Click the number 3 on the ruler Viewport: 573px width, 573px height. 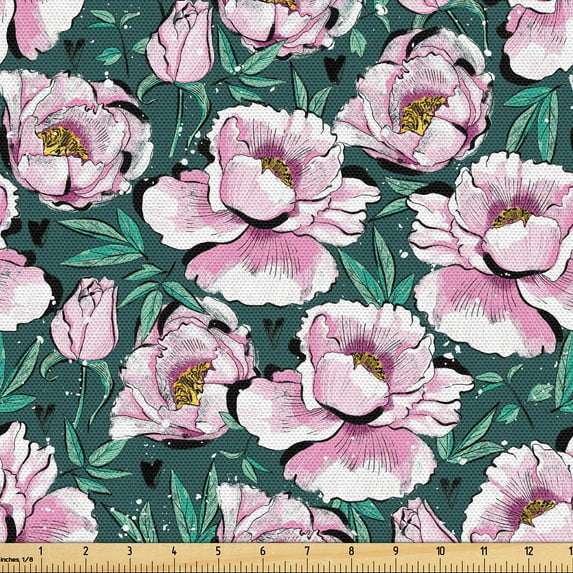tap(130, 551)
